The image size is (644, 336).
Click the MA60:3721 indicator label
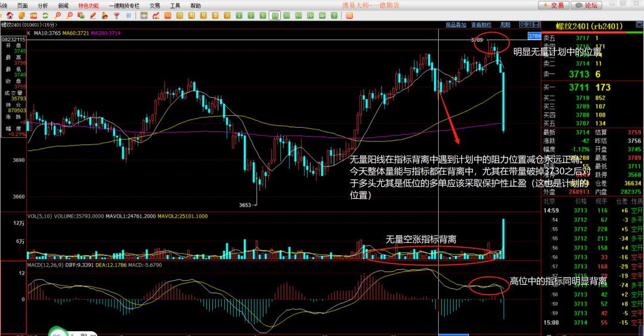coord(76,33)
